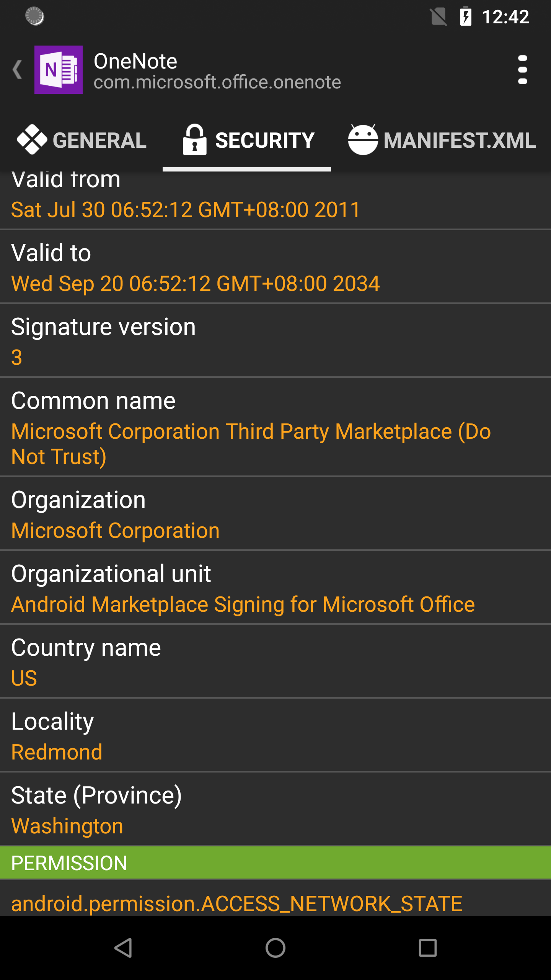Tap the State (Province) Washington row
This screenshot has height=980, width=551.
click(275, 810)
